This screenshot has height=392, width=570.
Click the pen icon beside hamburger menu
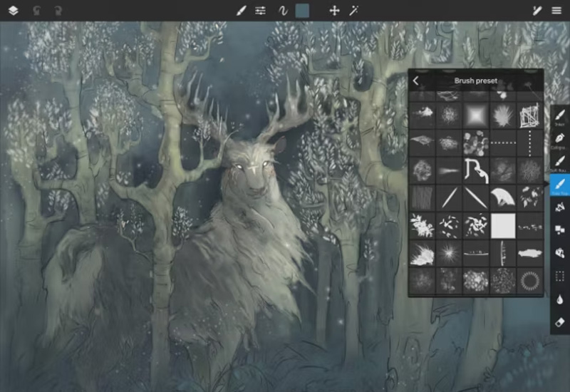pyautogui.click(x=537, y=11)
